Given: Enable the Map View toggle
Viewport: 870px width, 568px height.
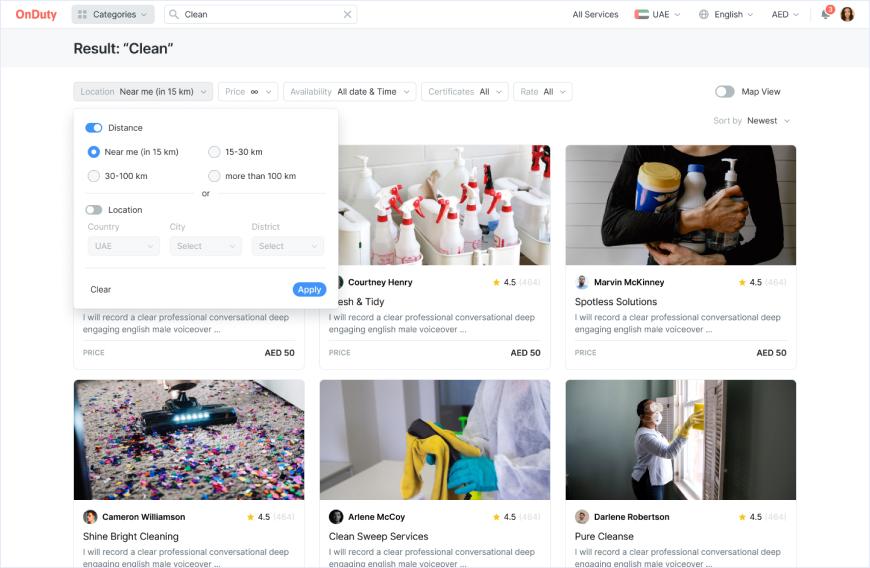Looking at the screenshot, I should click(725, 92).
